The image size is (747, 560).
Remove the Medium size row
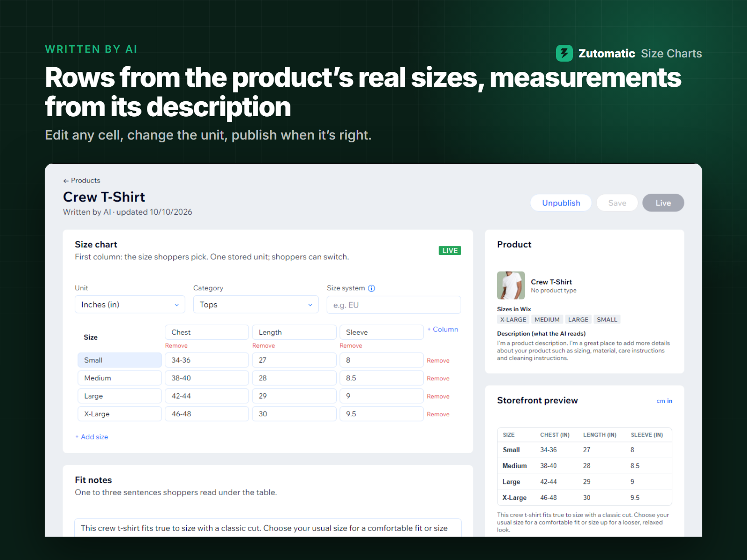[x=438, y=378]
